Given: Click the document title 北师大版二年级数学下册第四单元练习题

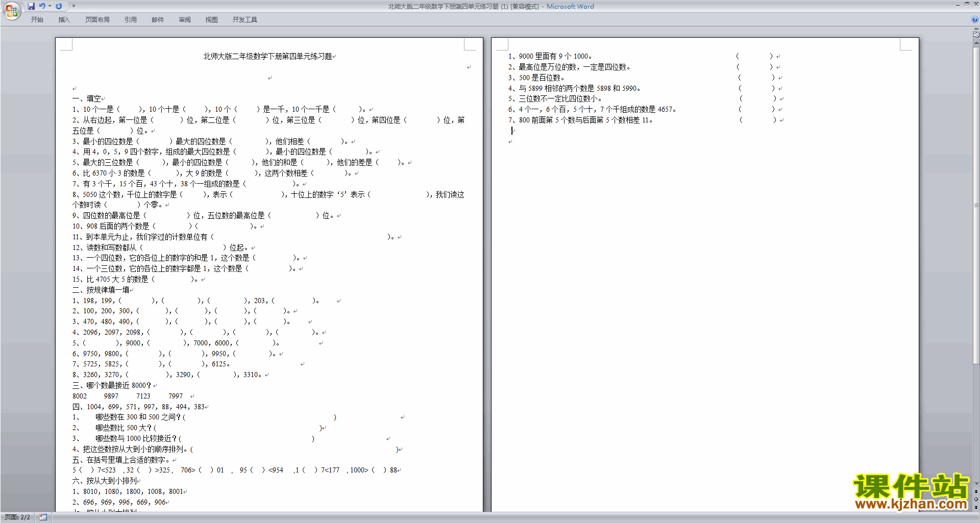Looking at the screenshot, I should pyautogui.click(x=267, y=56).
